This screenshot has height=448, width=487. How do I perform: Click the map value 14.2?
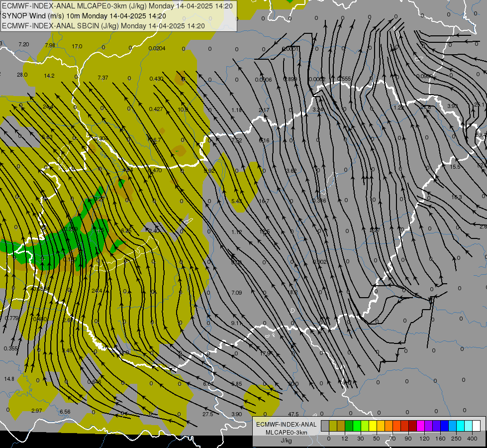point(49,76)
